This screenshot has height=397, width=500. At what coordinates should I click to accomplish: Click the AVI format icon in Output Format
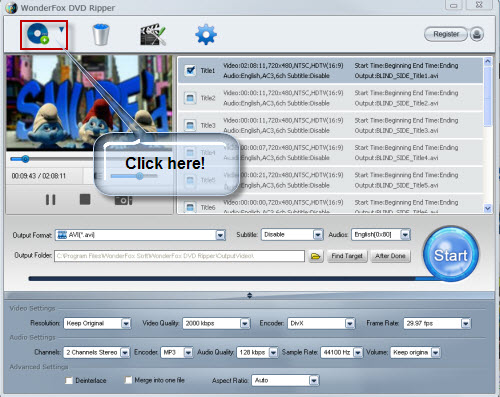point(62,235)
